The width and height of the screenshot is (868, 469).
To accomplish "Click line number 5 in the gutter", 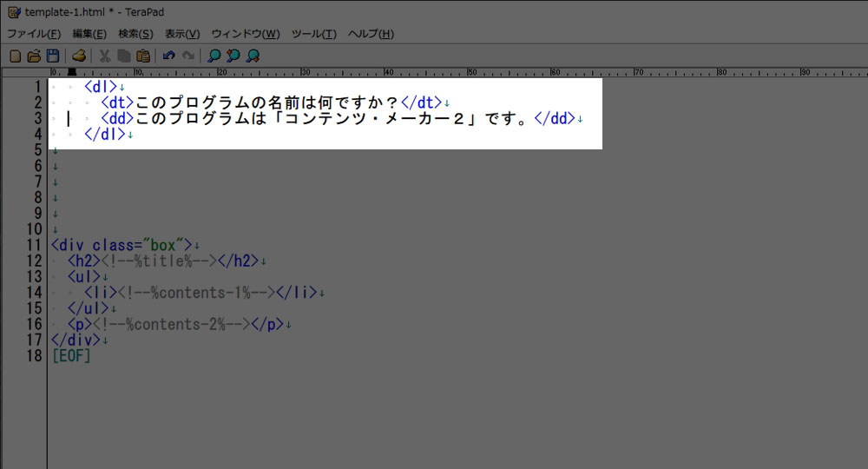I will (37, 150).
